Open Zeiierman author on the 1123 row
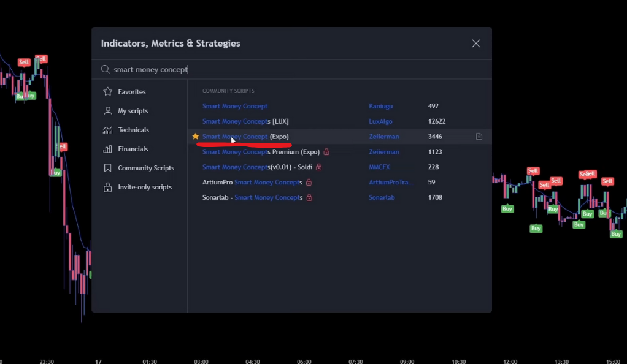Image resolution: width=627 pixels, height=364 pixels. click(384, 152)
